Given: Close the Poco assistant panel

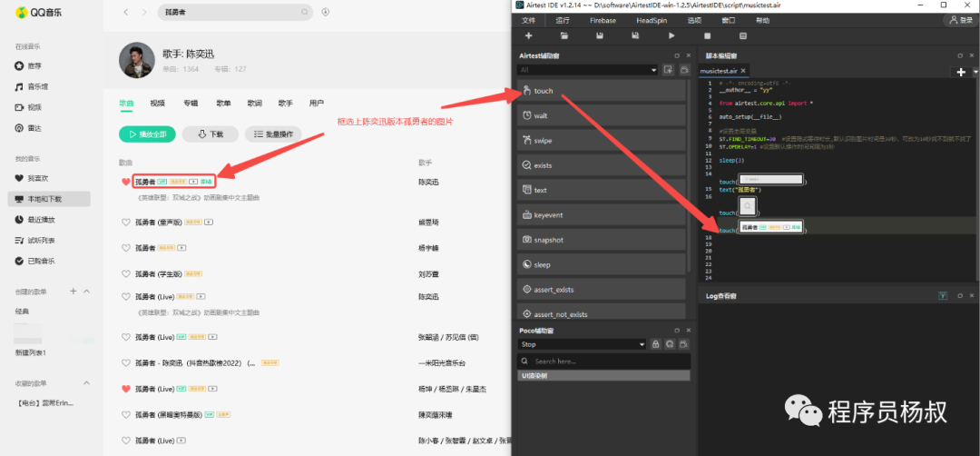Looking at the screenshot, I should (x=689, y=331).
